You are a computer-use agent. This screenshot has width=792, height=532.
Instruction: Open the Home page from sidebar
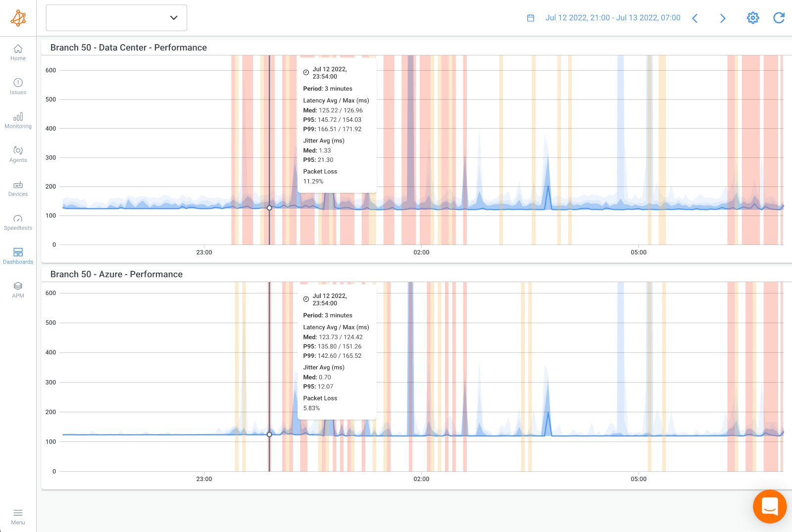point(18,53)
